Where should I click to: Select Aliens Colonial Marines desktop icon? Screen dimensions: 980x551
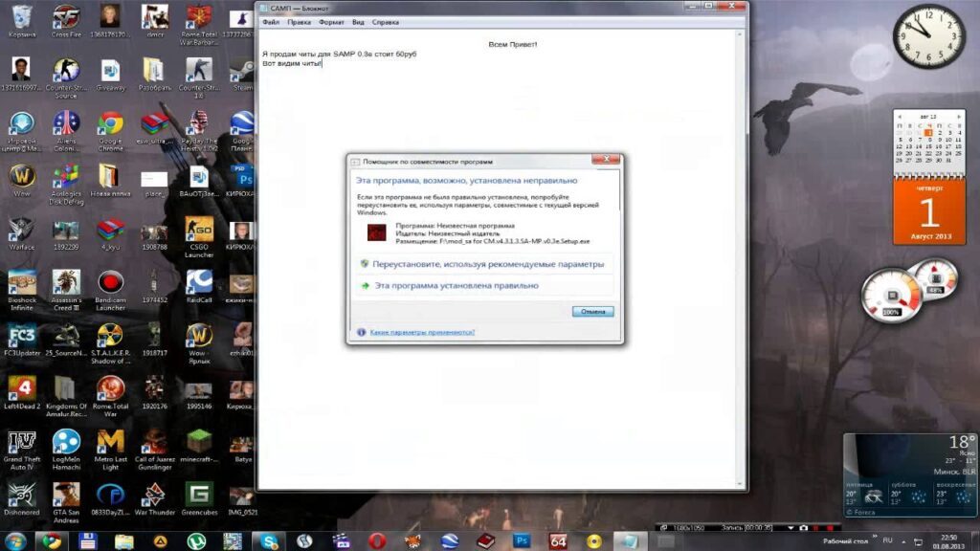66,131
